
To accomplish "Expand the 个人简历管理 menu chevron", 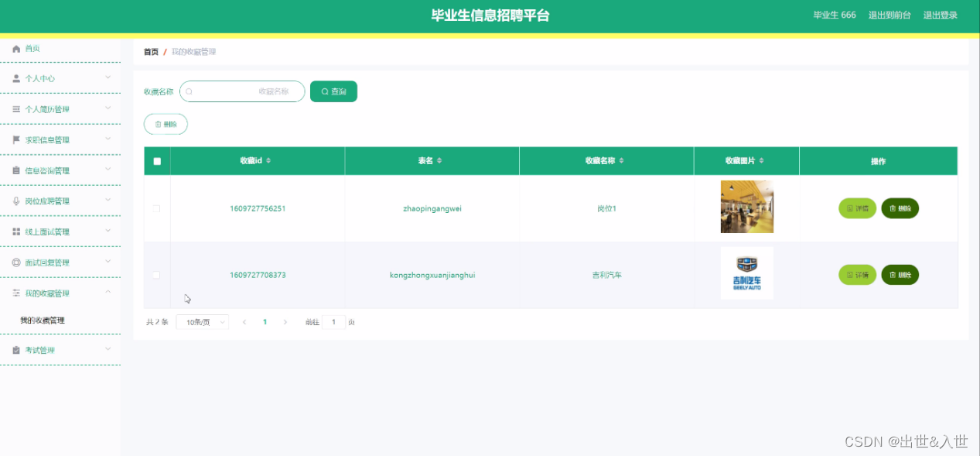I will (108, 108).
